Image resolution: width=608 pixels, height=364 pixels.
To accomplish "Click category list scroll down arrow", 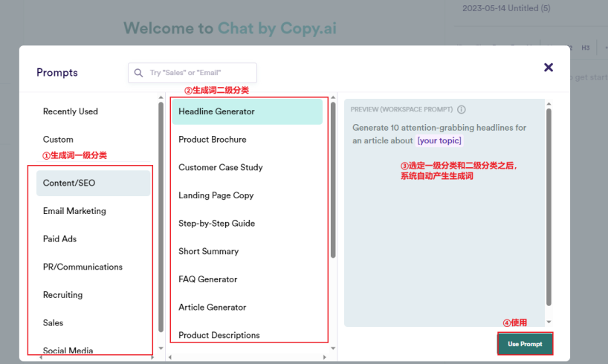I will pos(161,348).
